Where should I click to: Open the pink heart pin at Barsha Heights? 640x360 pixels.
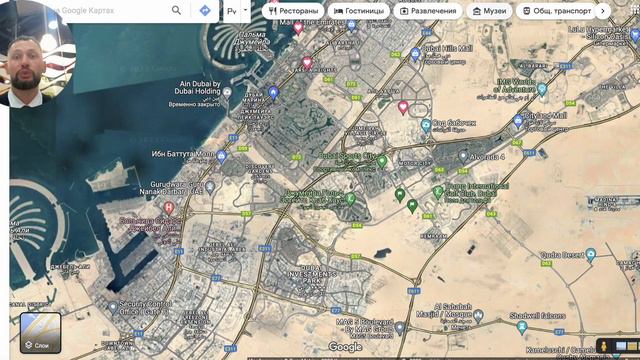pos(307,63)
